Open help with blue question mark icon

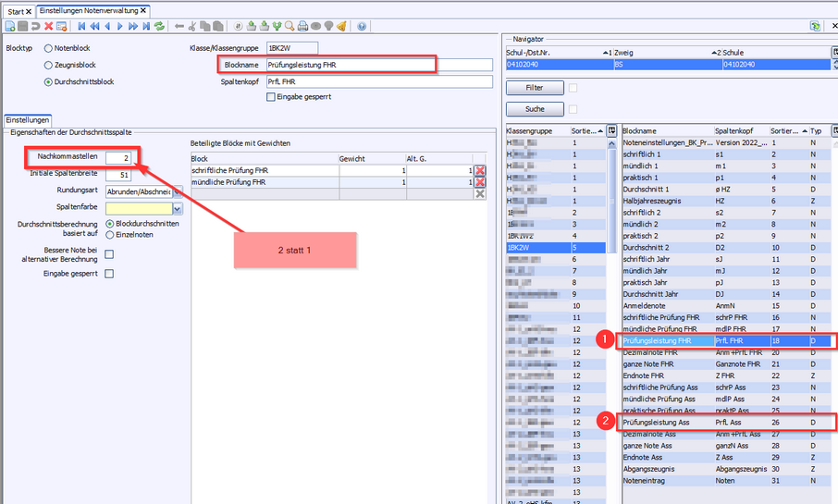(361, 26)
